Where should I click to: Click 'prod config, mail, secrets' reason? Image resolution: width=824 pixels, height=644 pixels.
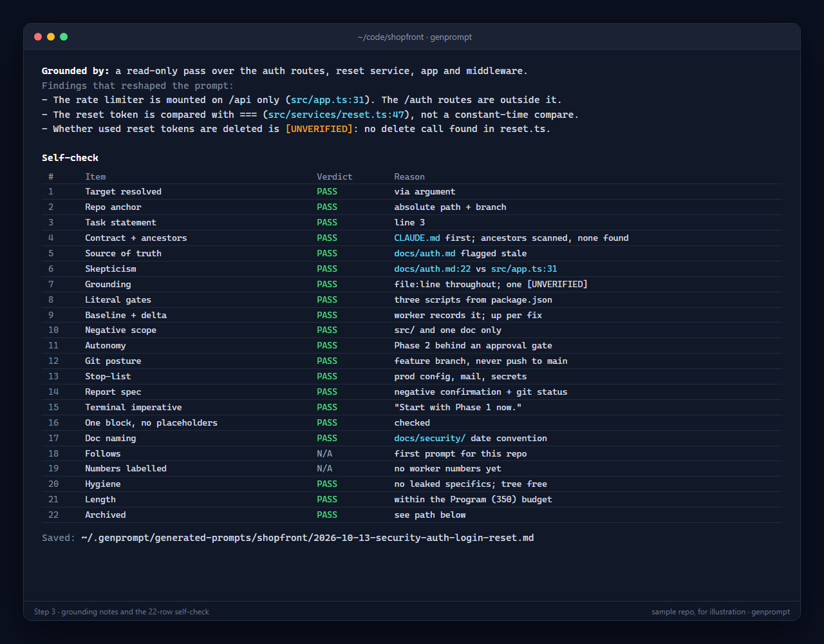coord(460,376)
